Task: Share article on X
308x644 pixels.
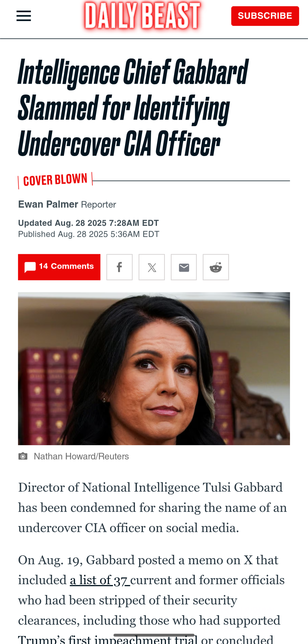Action: pos(152,267)
